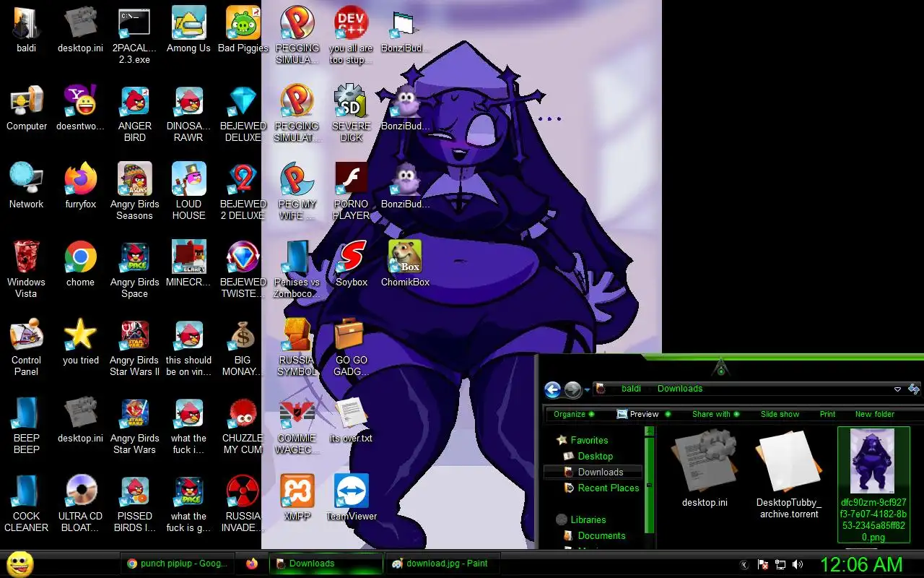Open the Among Us shortcut
924x578 pixels.
(188, 30)
